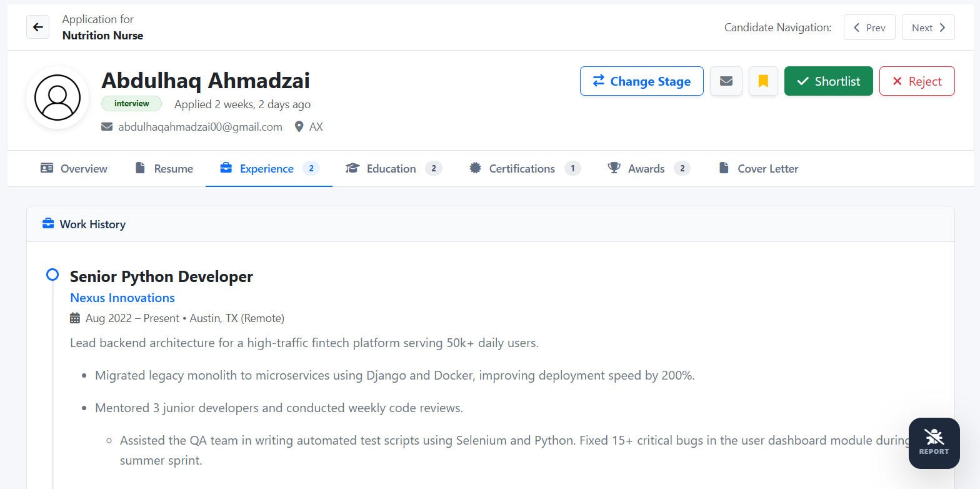Click the Aug 2022 – Present date text
This screenshot has width=980, height=489.
132,318
